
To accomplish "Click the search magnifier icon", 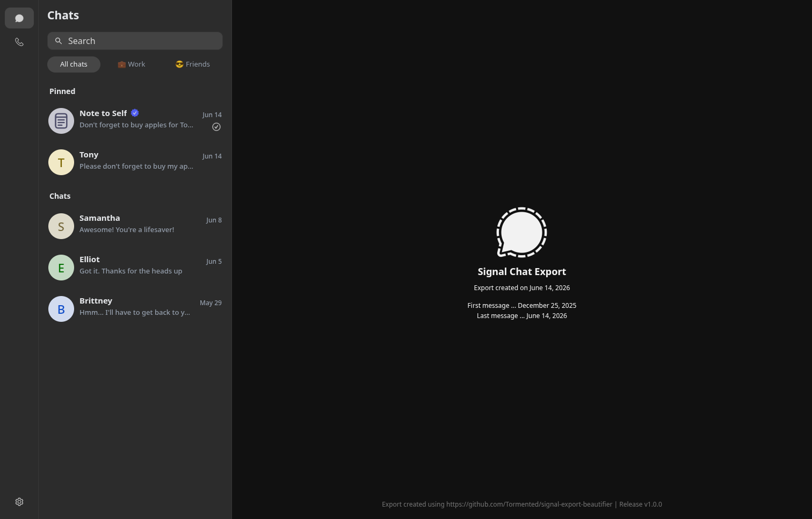I will point(59,41).
